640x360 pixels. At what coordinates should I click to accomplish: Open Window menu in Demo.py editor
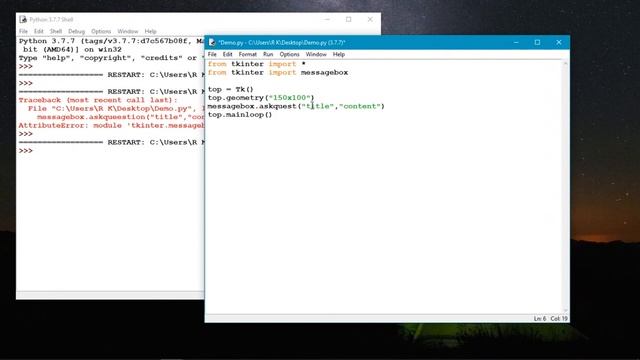pyautogui.click(x=316, y=54)
